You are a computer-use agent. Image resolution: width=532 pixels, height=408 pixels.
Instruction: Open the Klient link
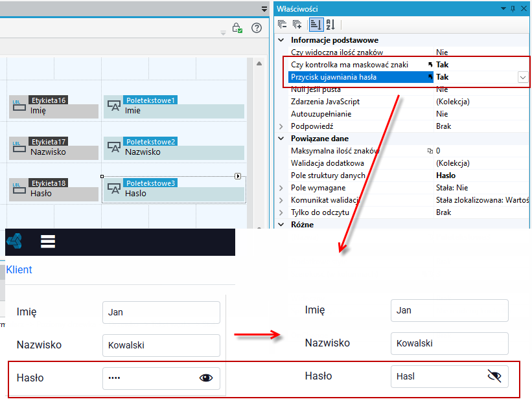(x=19, y=269)
